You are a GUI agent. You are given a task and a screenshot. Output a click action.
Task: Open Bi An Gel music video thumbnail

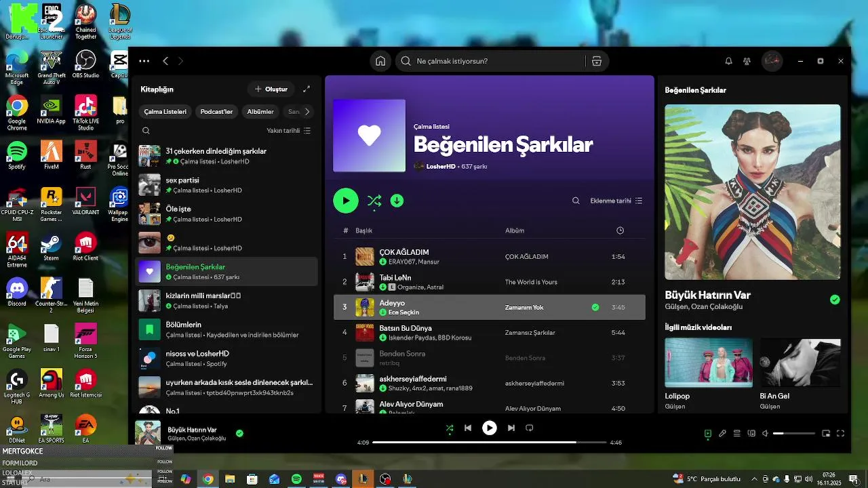(x=800, y=363)
